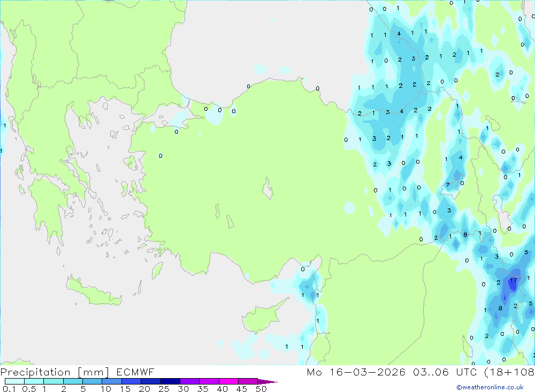535x392 pixels.
Task: Pick the purple legend swatch between 30 and 35
Action: pos(189,381)
